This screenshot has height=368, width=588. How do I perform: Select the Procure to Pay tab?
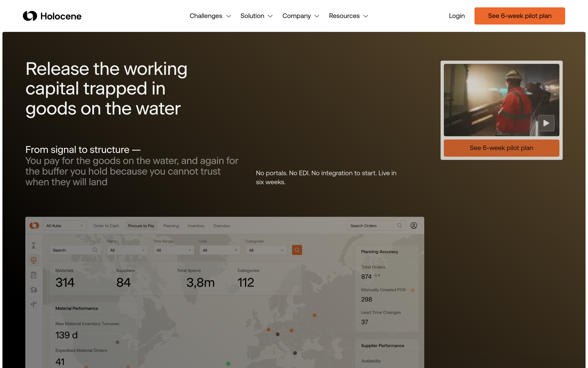click(141, 226)
